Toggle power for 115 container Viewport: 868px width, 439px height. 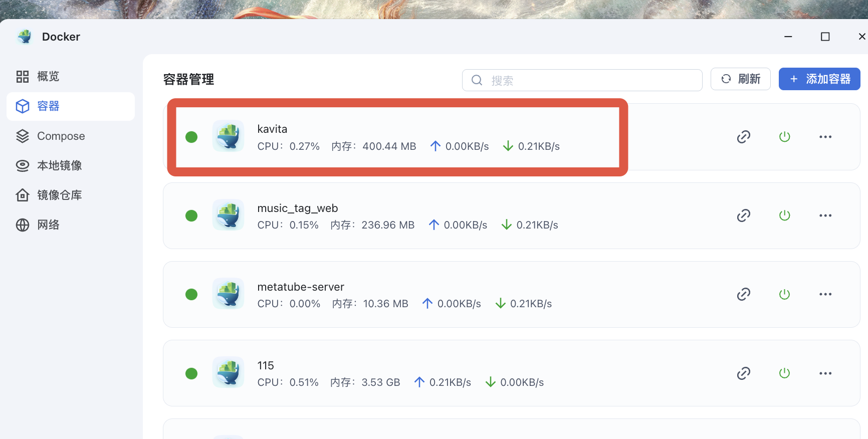point(785,373)
